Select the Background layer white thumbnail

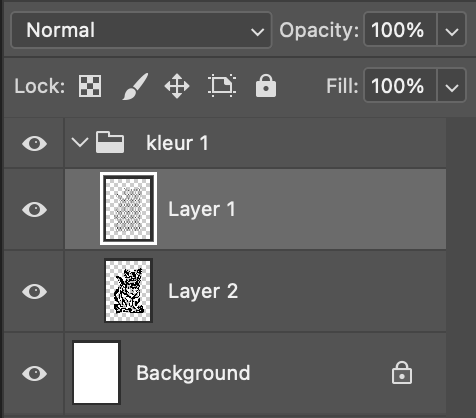[96, 373]
